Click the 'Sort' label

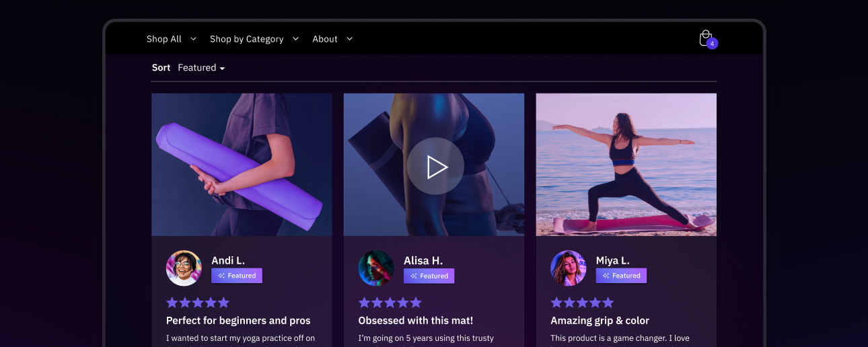click(161, 68)
